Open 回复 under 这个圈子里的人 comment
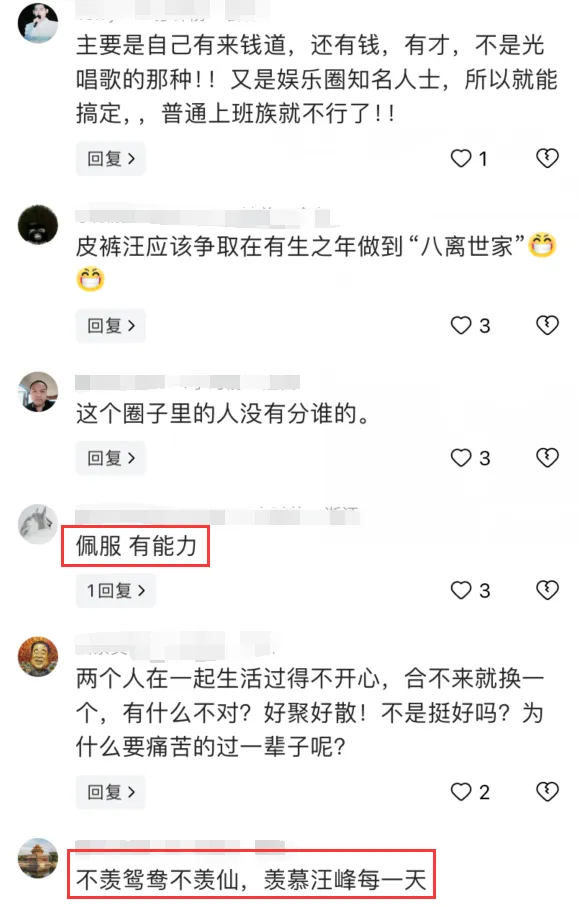The height and width of the screenshot is (907, 579). (x=110, y=458)
